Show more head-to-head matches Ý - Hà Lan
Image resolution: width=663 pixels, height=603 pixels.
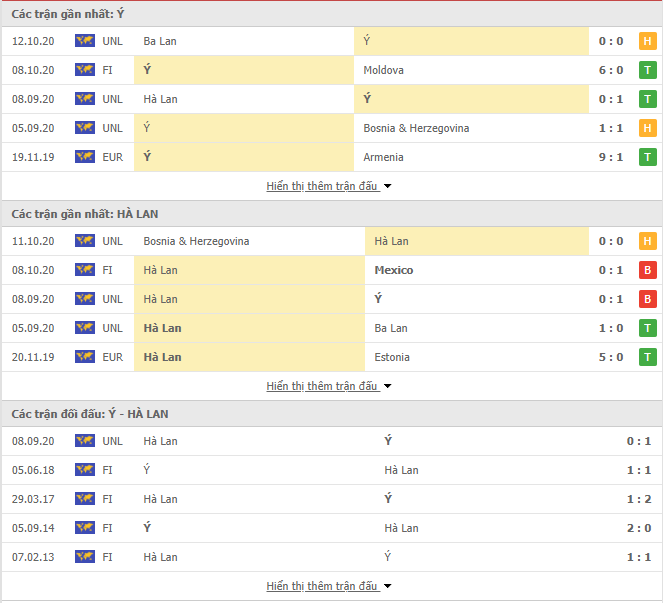coord(329,586)
